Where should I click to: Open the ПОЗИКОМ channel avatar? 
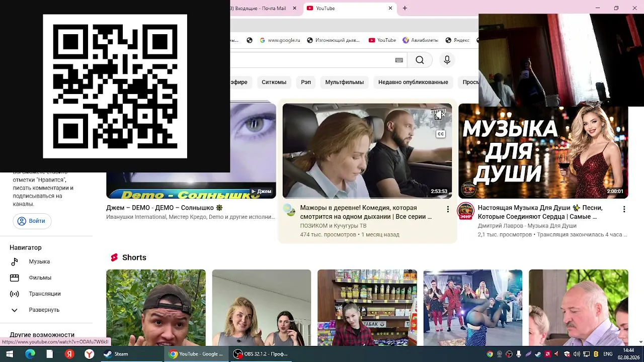pos(289,210)
